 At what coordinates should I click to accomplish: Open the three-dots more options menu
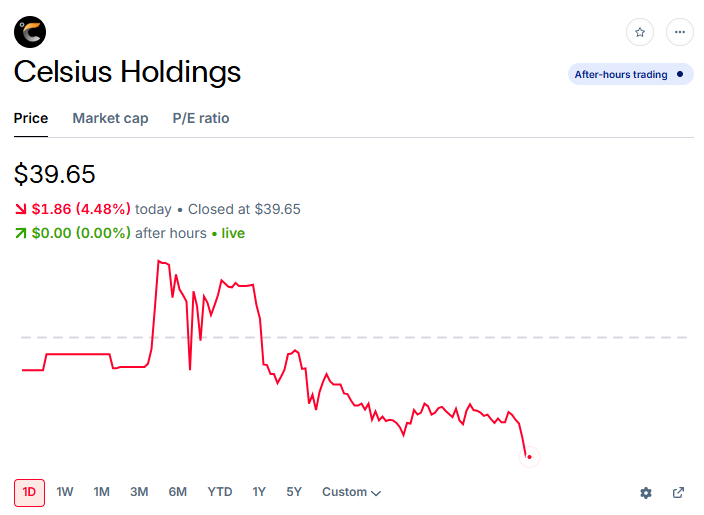click(680, 32)
